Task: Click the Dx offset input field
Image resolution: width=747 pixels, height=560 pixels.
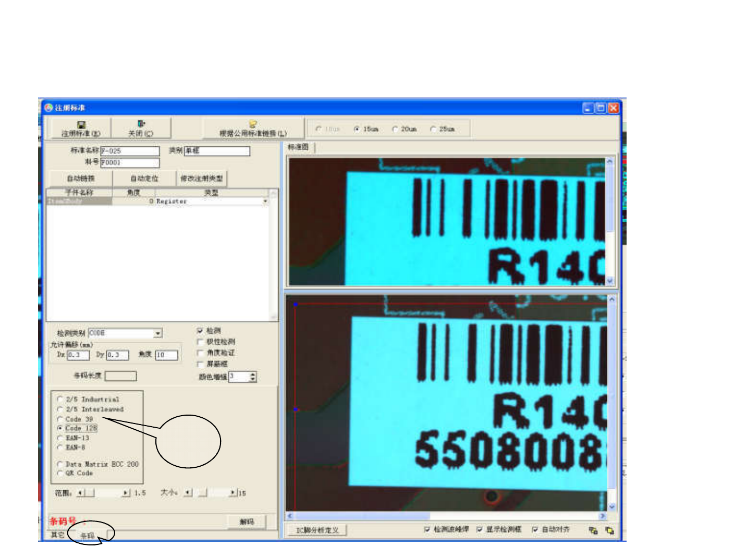Action: pyautogui.click(x=78, y=355)
